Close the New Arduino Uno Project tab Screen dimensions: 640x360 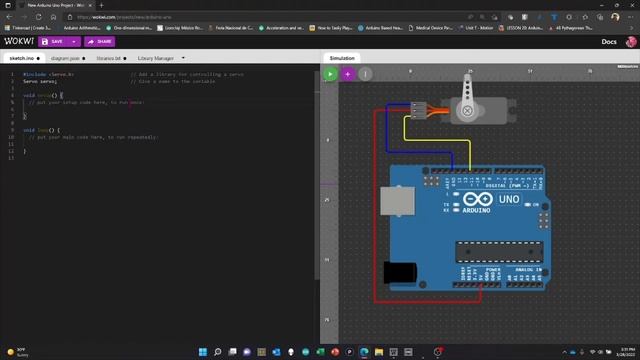(x=90, y=5)
